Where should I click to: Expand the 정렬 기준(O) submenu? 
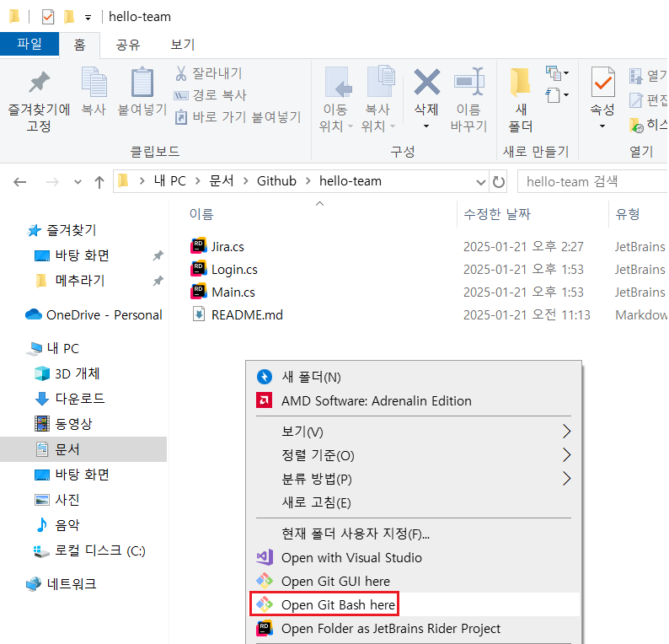[x=414, y=455]
